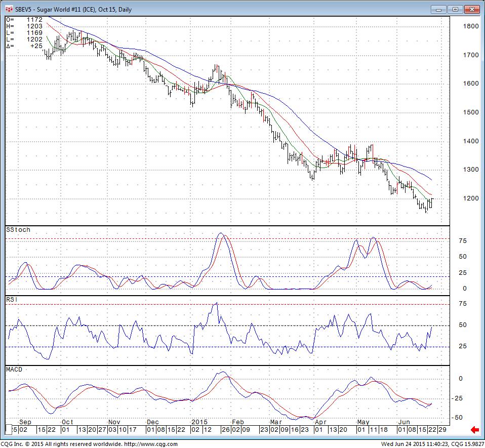Click the 1700 price scale label
Screen dimensions: 485x448
(471, 55)
